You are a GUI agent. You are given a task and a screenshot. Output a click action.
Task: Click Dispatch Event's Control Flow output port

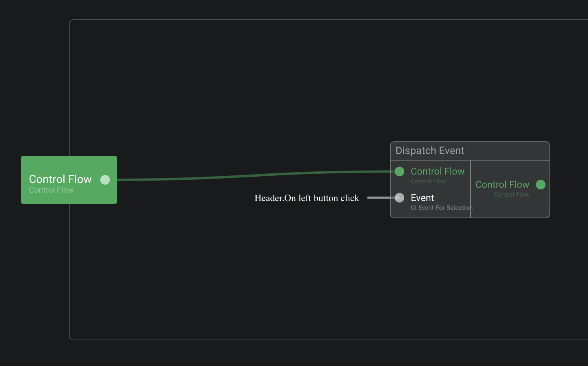pyautogui.click(x=541, y=185)
